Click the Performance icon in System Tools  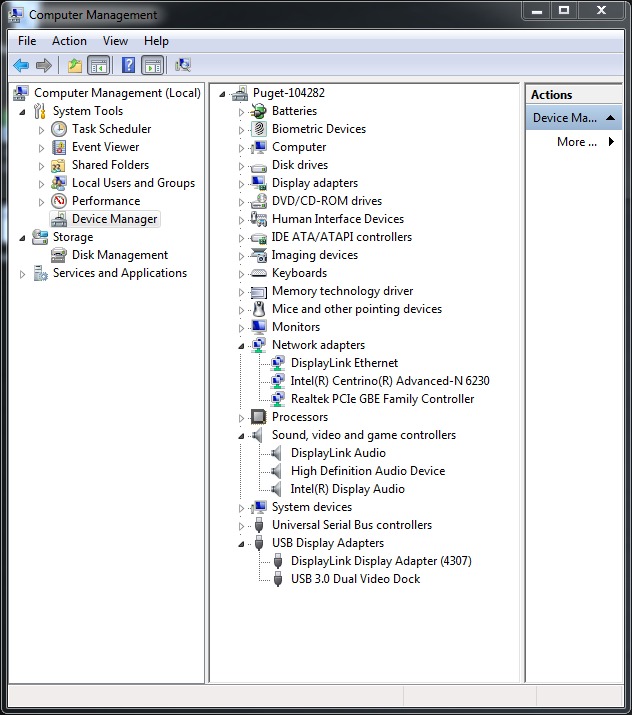tap(59, 201)
